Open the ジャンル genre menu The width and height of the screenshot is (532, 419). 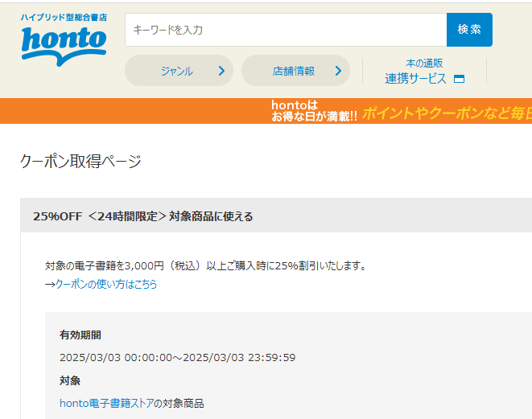(179, 71)
